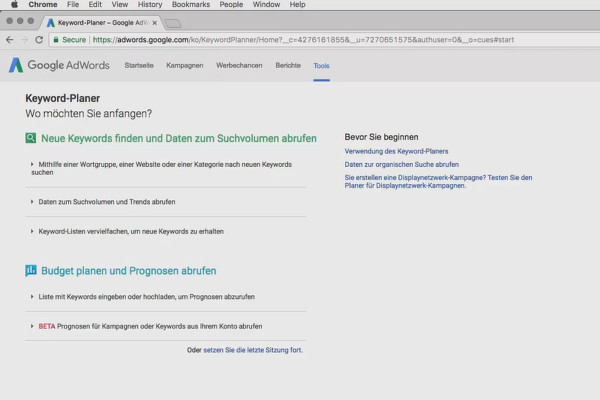Open the View menu
The width and height of the screenshot is (600, 400).
pyautogui.click(x=119, y=5)
